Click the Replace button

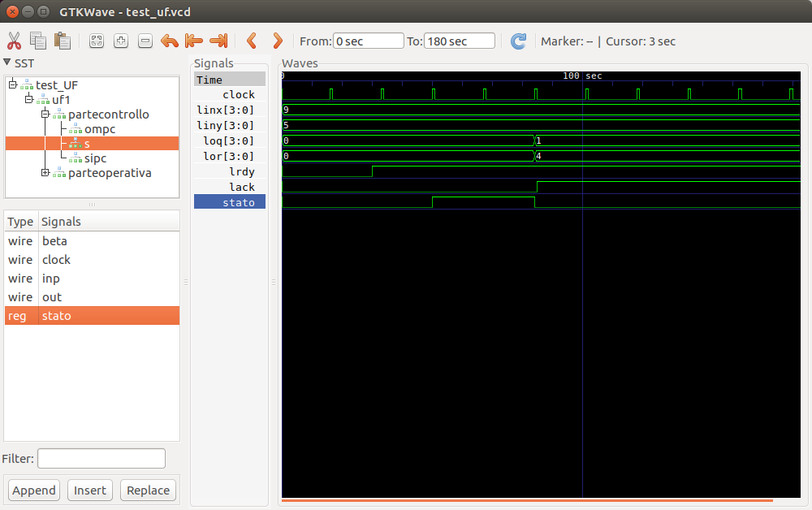pyautogui.click(x=148, y=491)
